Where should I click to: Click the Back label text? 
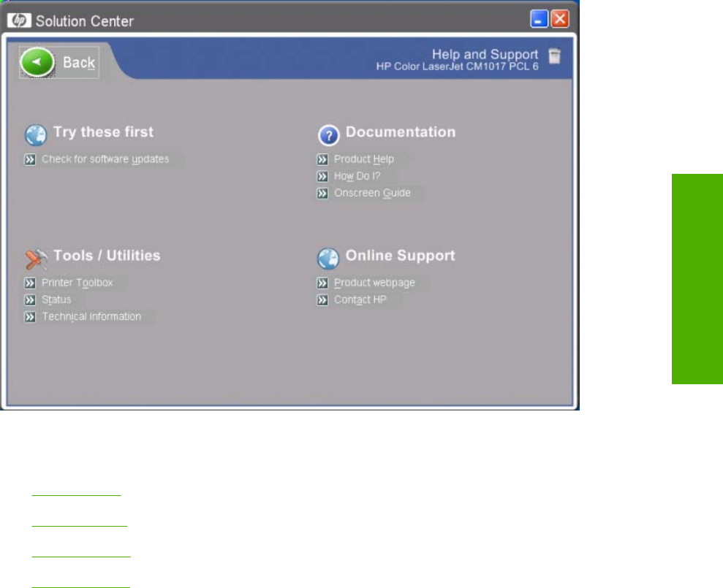pyautogui.click(x=79, y=63)
